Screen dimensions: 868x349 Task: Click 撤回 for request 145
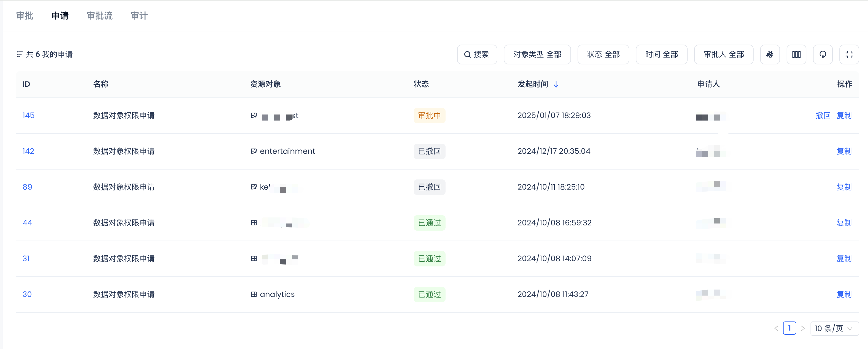pyautogui.click(x=823, y=115)
